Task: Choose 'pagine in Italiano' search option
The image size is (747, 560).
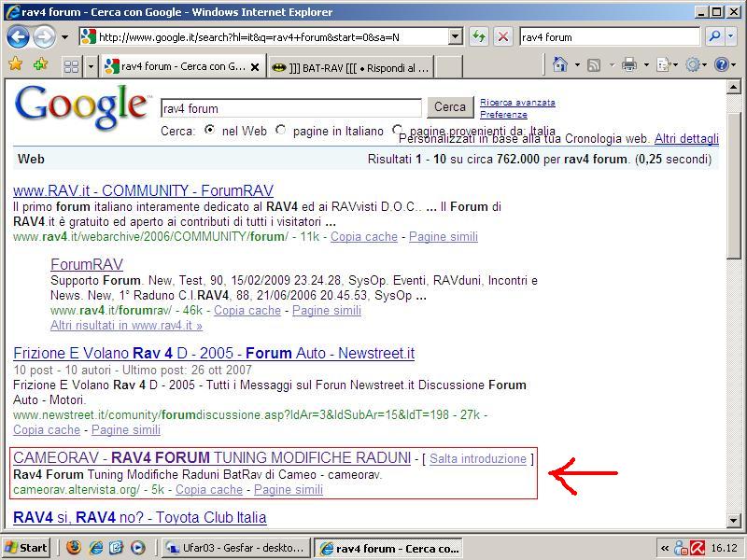Action: 280,131
